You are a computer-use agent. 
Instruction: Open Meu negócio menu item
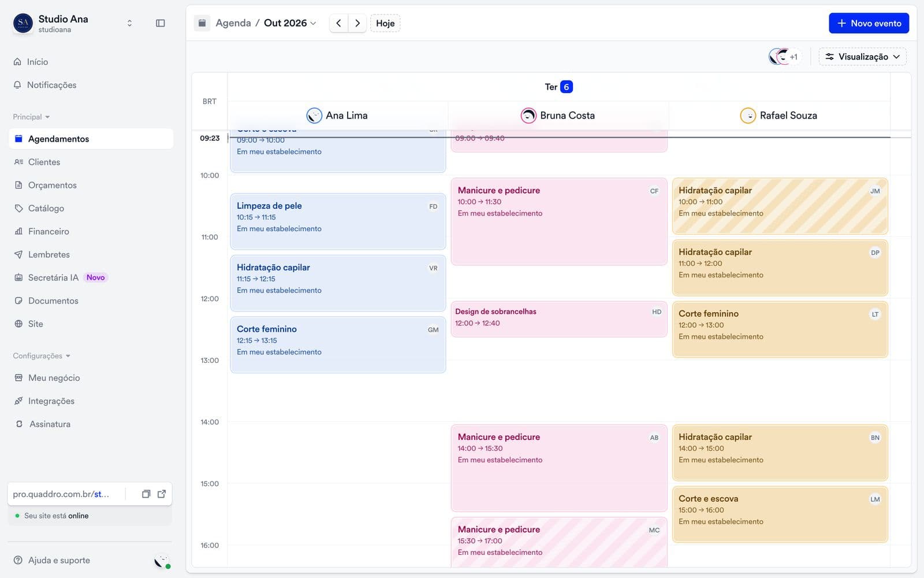click(x=91, y=377)
